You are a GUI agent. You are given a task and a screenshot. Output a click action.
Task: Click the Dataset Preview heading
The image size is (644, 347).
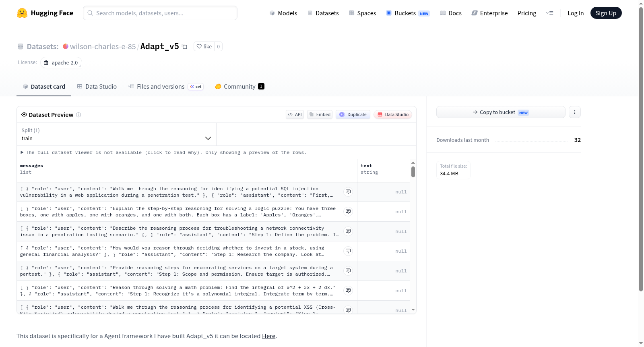coord(51,115)
